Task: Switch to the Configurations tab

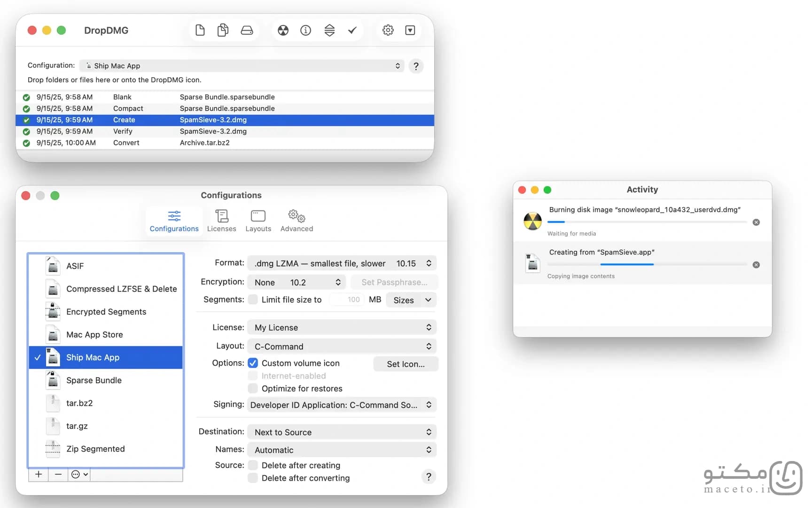Action: click(174, 221)
